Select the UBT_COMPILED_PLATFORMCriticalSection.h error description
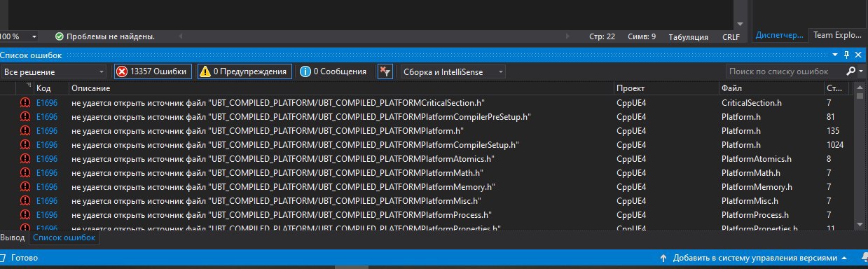Image resolution: width=868 pixels, height=269 pixels. pyautogui.click(x=278, y=103)
